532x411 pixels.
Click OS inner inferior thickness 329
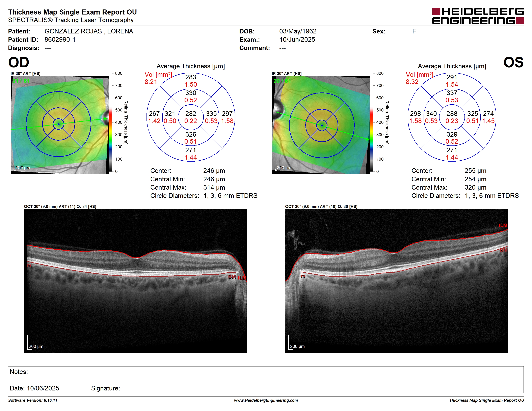452,134
